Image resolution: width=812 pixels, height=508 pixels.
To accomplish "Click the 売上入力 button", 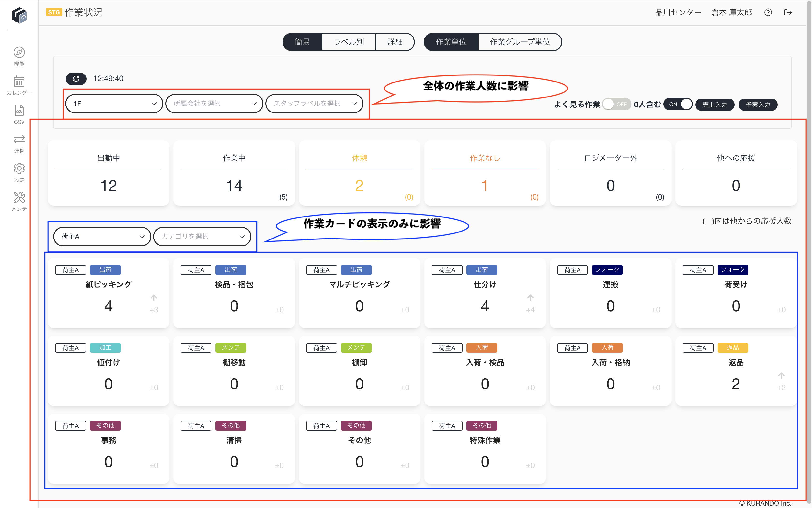I will point(715,105).
